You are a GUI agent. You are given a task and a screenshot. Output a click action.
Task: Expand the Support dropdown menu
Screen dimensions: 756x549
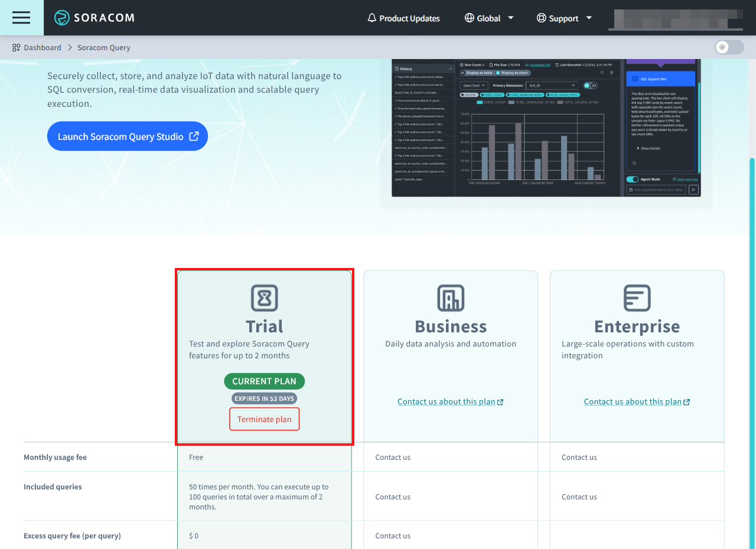pos(589,18)
